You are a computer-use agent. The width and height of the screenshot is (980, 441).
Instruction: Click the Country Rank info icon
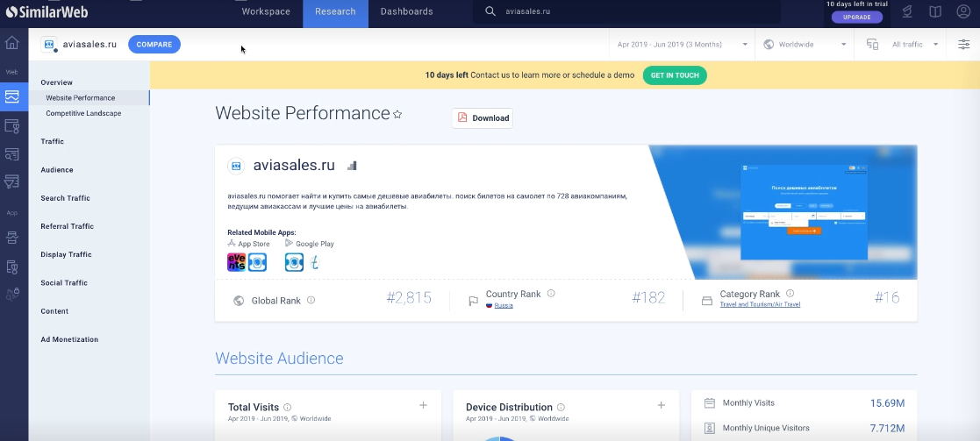[551, 294]
